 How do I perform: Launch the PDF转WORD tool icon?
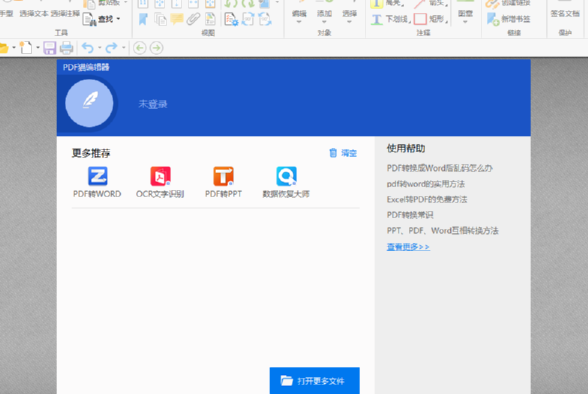(x=98, y=176)
